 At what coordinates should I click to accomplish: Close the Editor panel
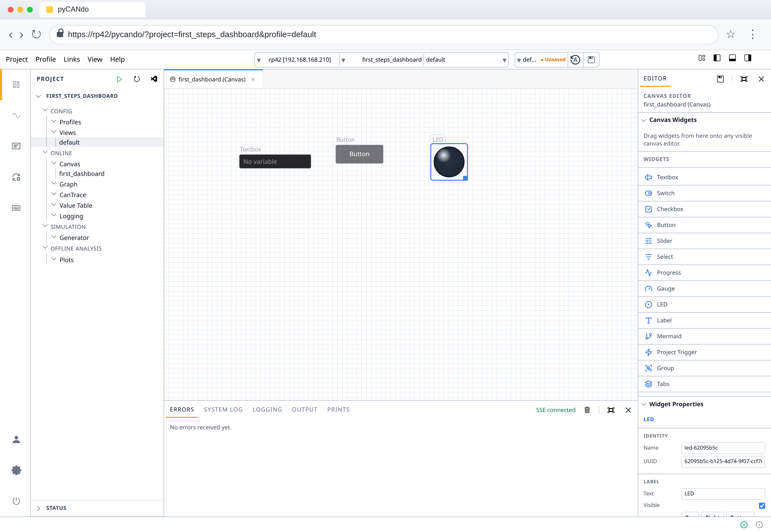pos(761,79)
